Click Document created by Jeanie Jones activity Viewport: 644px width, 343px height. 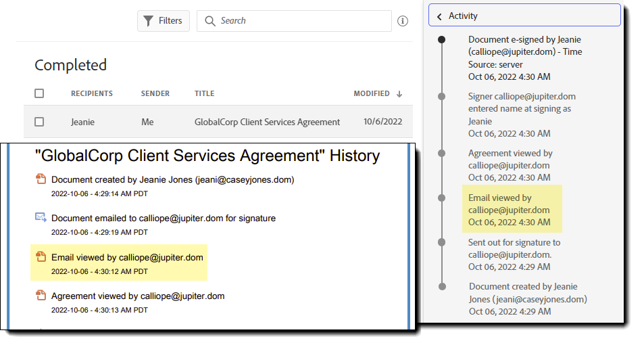528,299
